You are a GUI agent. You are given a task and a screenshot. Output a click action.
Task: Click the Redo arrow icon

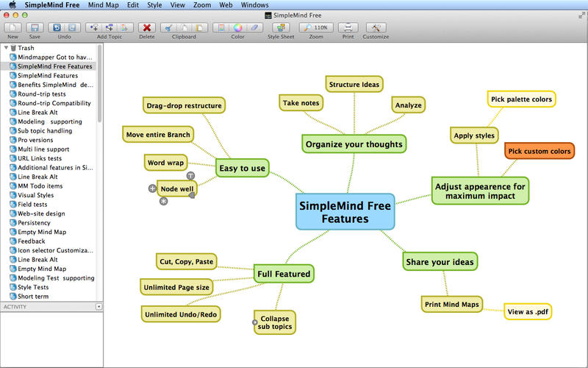pos(72,28)
